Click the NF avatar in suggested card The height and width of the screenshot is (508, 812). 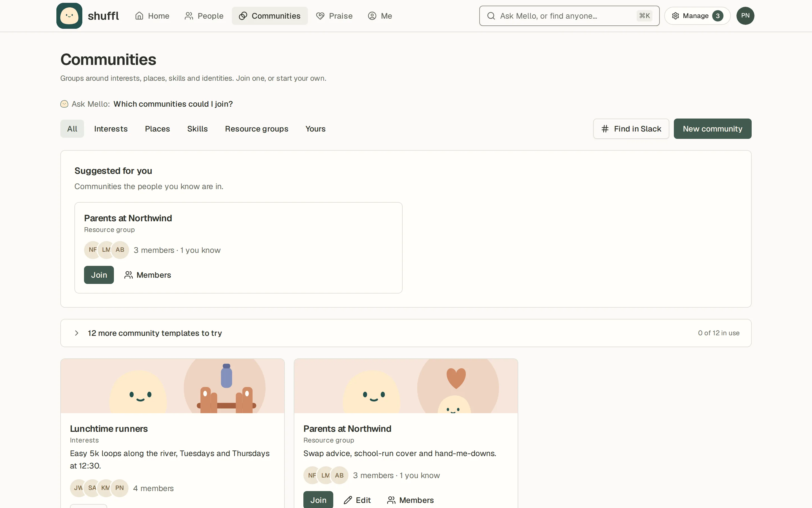pos(92,250)
